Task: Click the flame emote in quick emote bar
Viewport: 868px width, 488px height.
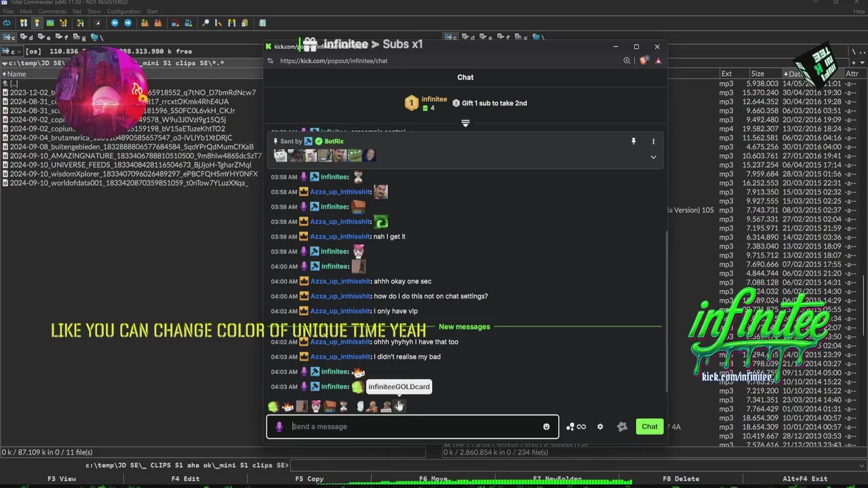Action: 288,406
